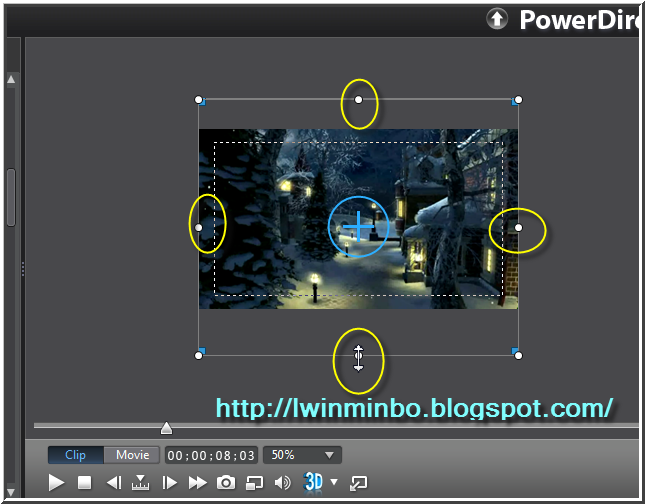Open the seek-by-unit ruler icon
645x504 pixels.
[x=141, y=483]
